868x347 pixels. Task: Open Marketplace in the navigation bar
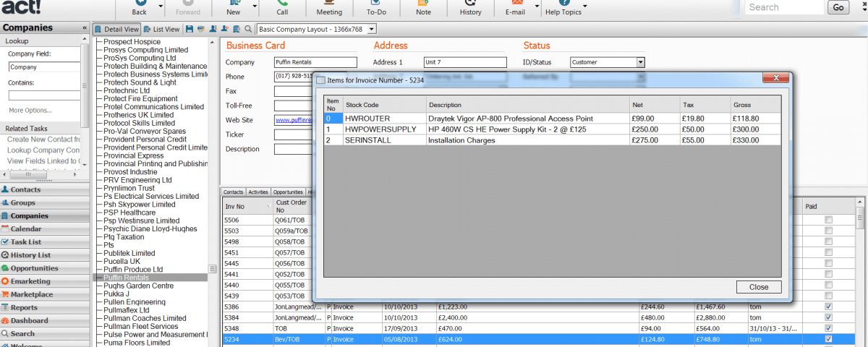(45, 294)
